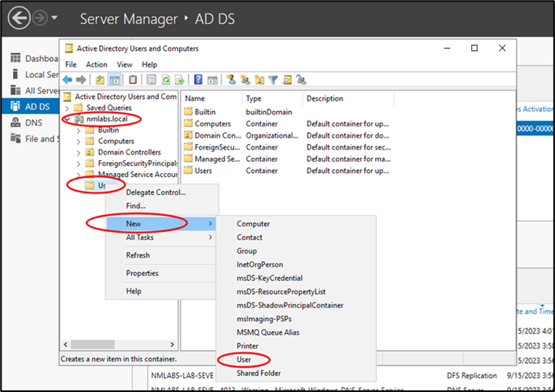Click Server Manager forward arrow button
This screenshot has width=555, height=392.
(x=40, y=18)
